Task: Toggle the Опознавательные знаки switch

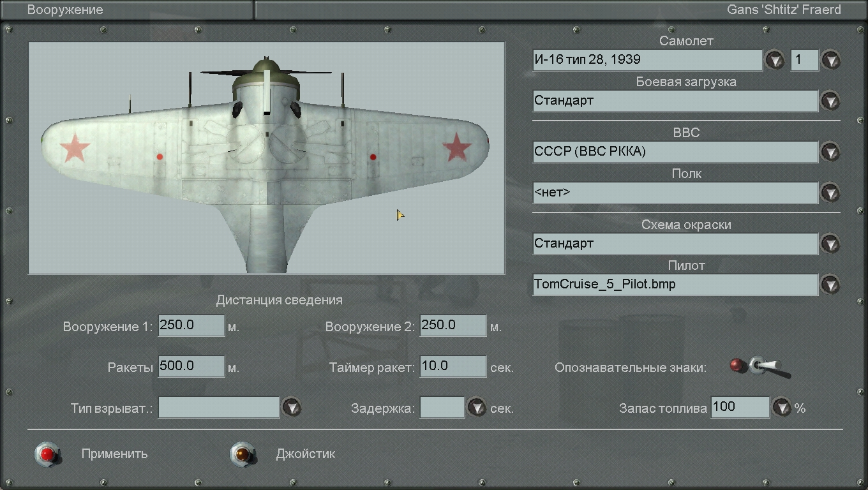Action: [759, 366]
